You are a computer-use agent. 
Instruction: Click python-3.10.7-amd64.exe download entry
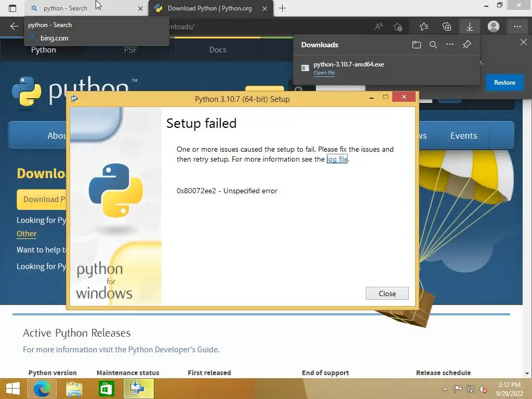[386, 68]
